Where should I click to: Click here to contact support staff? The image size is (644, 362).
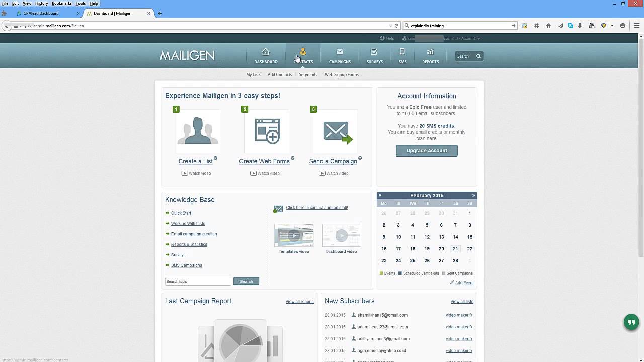317,207
